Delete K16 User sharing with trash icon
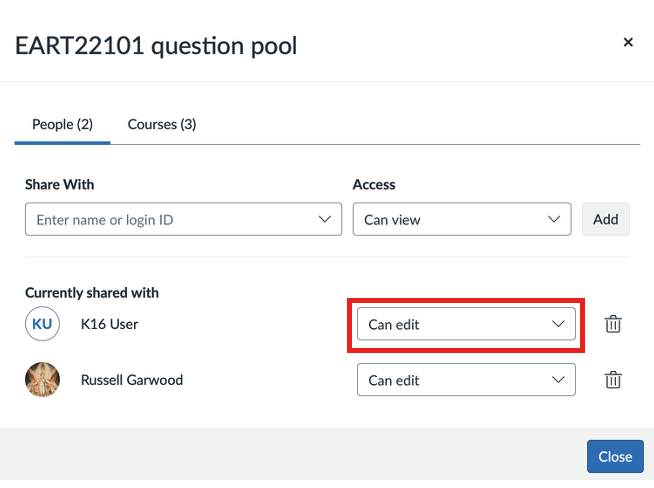Screen dimensions: 654x488 [x=613, y=324]
